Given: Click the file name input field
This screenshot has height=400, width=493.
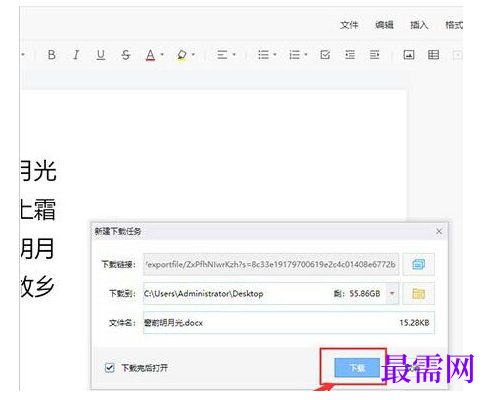Looking at the screenshot, I should click(x=289, y=323).
